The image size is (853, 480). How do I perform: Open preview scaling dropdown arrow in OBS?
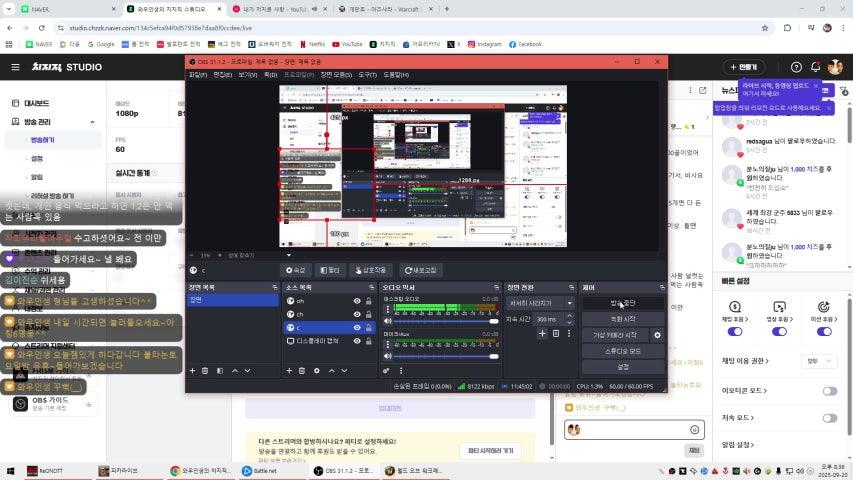(x=289, y=255)
